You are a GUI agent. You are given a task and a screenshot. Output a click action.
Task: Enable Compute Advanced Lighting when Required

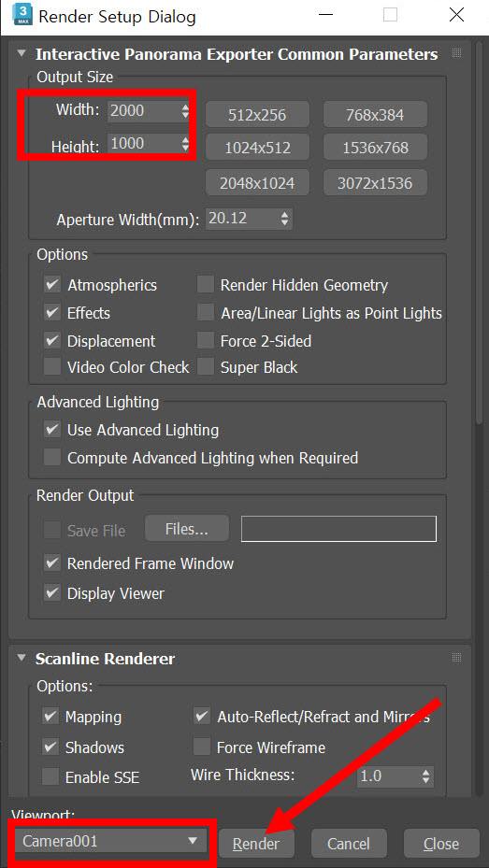point(52,458)
